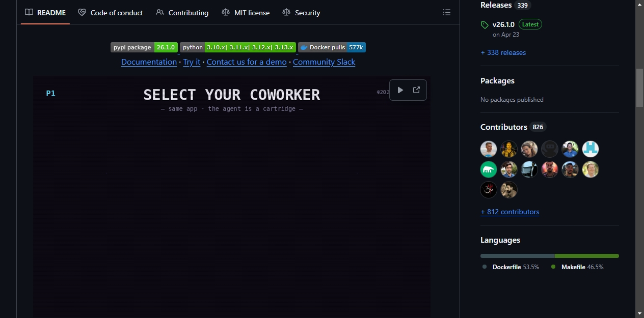Viewport: 644px width, 318px height.
Task: Open first contributor avatar in top row
Action: click(489, 149)
